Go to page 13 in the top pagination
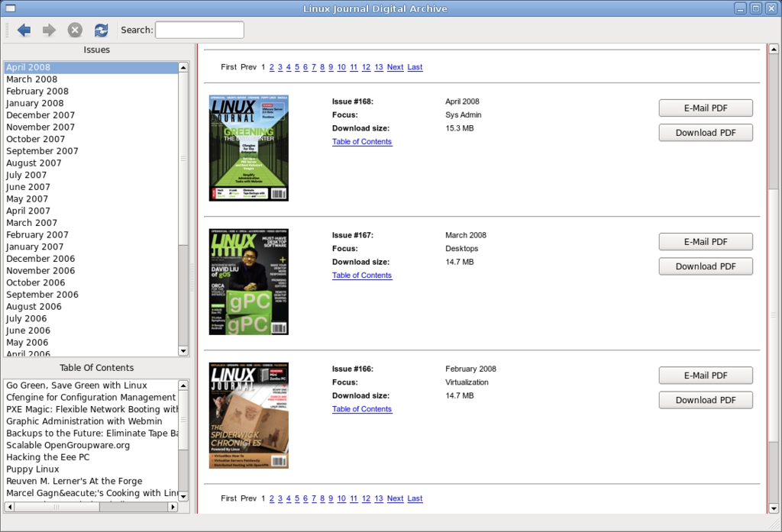Screen dimensions: 782x532 [379, 67]
